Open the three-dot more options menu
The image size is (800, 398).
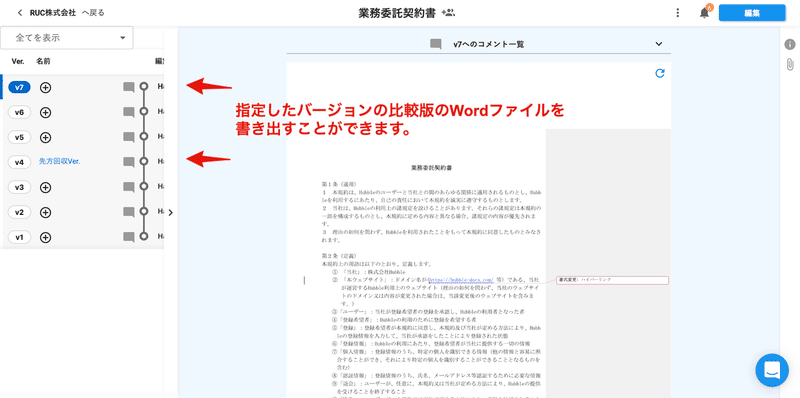[x=678, y=13]
